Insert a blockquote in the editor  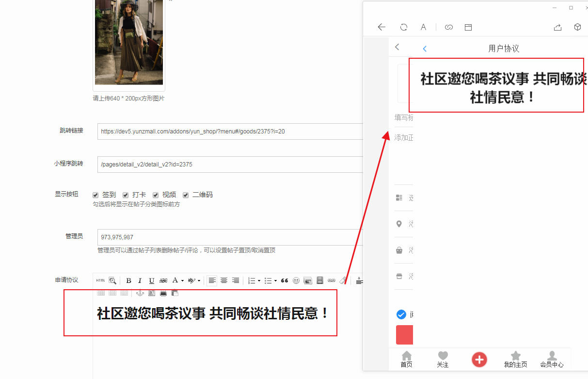(x=285, y=280)
